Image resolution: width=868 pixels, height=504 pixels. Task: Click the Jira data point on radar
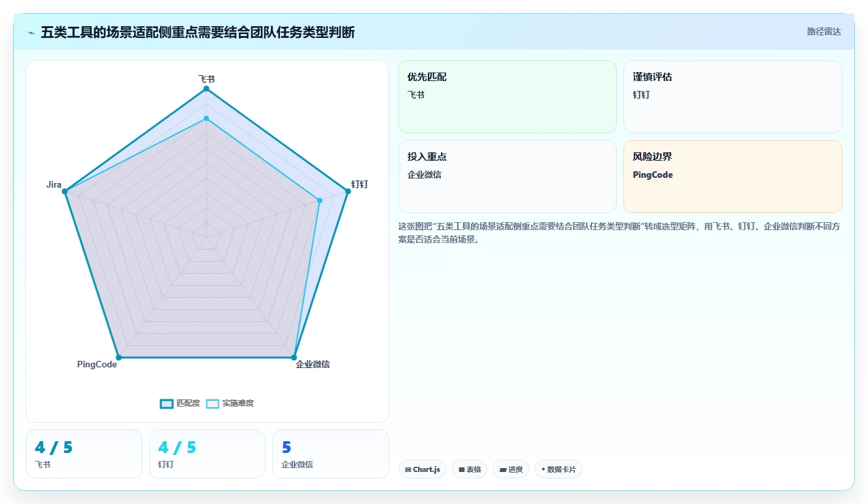[65, 192]
